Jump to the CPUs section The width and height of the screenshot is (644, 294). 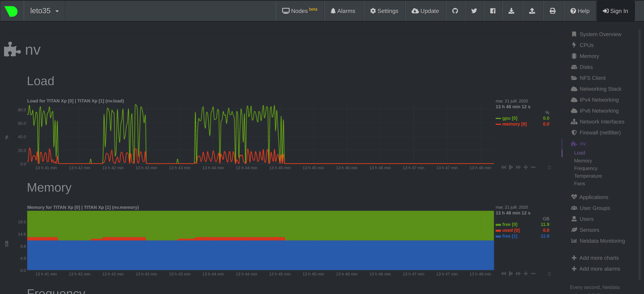pos(583,45)
